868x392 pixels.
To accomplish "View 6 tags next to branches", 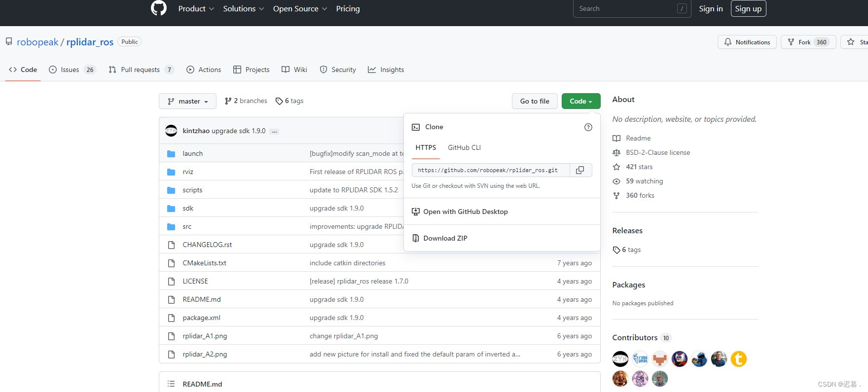I will 289,101.
